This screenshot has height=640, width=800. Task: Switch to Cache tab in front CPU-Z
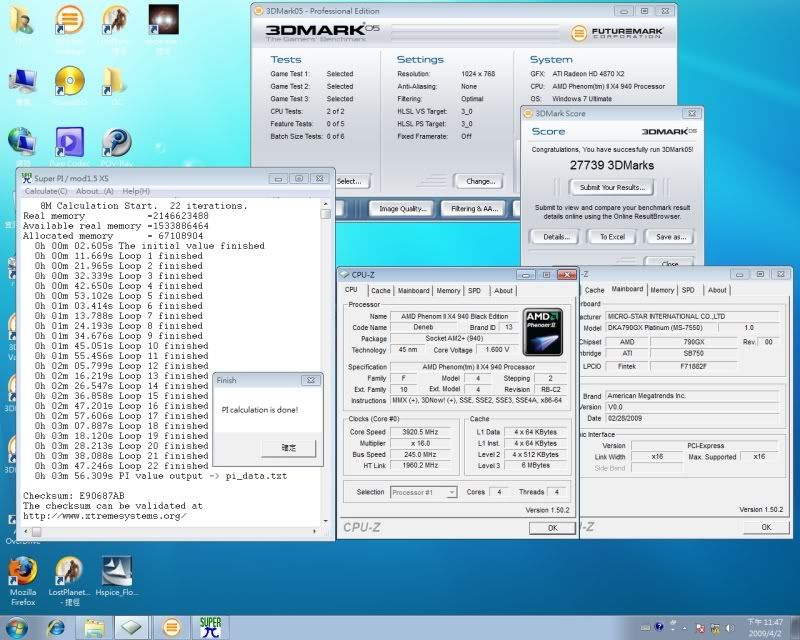pyautogui.click(x=381, y=290)
